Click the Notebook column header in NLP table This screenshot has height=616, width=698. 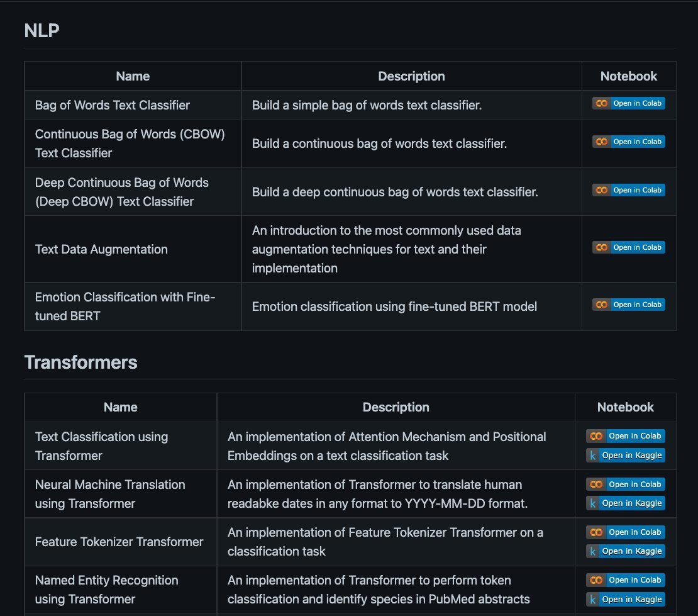[x=628, y=76]
